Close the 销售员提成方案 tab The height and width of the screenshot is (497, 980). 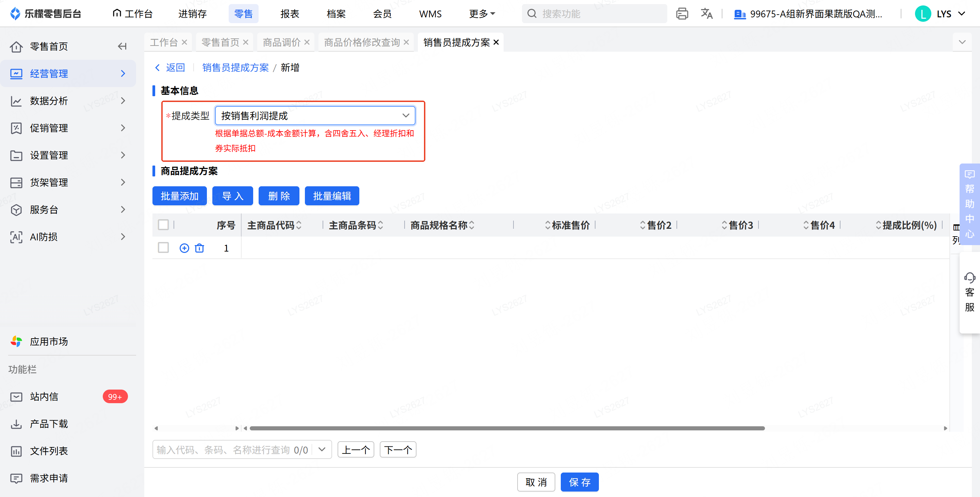(496, 42)
